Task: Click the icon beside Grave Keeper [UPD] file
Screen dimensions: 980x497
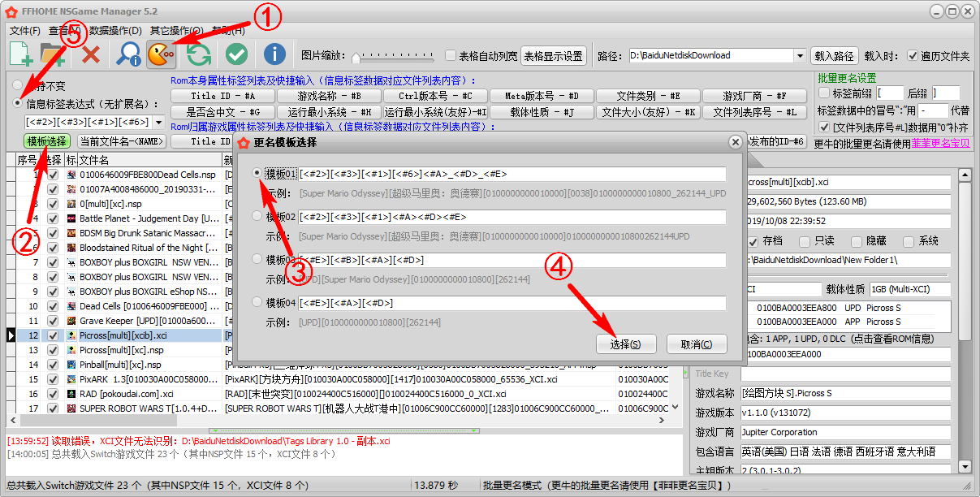Action: click(x=71, y=321)
